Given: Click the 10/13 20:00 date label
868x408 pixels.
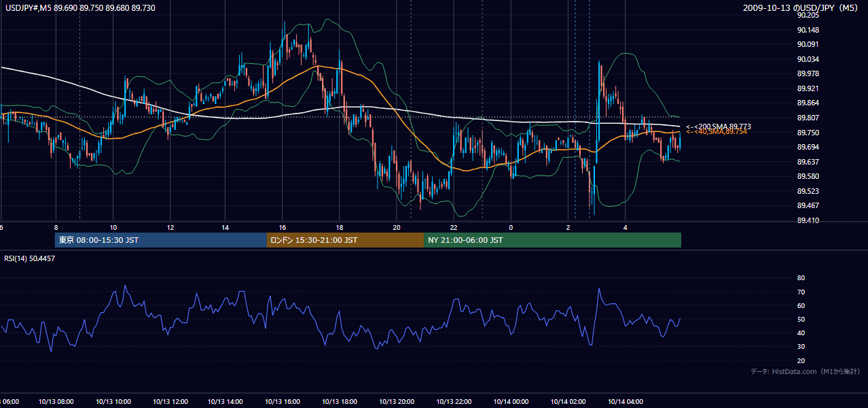Looking at the screenshot, I should tap(397, 402).
